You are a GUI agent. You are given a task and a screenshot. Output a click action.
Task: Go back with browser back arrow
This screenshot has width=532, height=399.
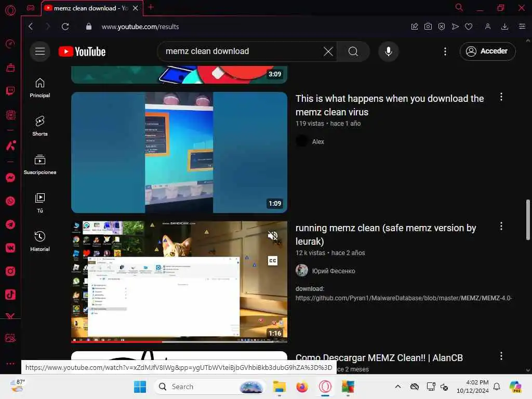pos(31,26)
